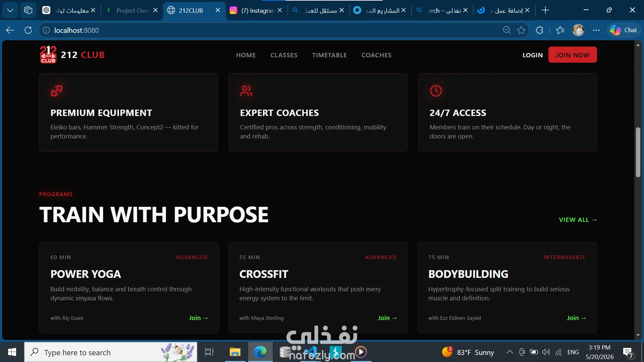Open CLASSES in the site navigation
This screenshot has height=362, width=644.
(x=284, y=55)
